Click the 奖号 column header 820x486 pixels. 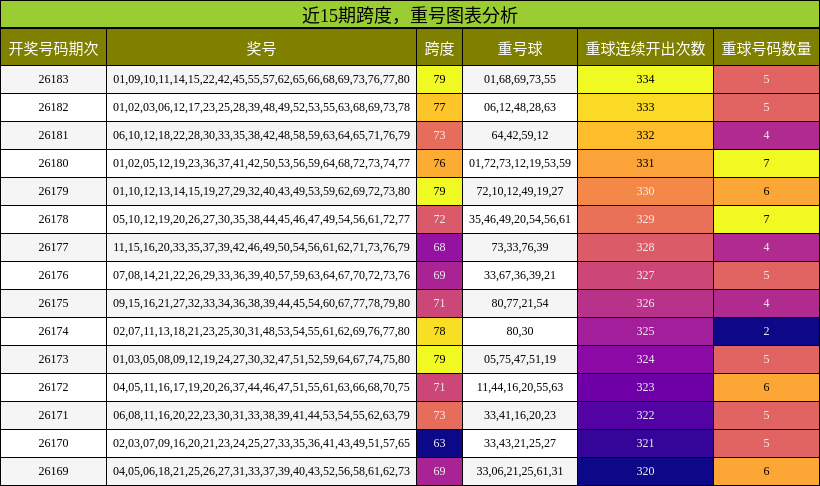(261, 48)
